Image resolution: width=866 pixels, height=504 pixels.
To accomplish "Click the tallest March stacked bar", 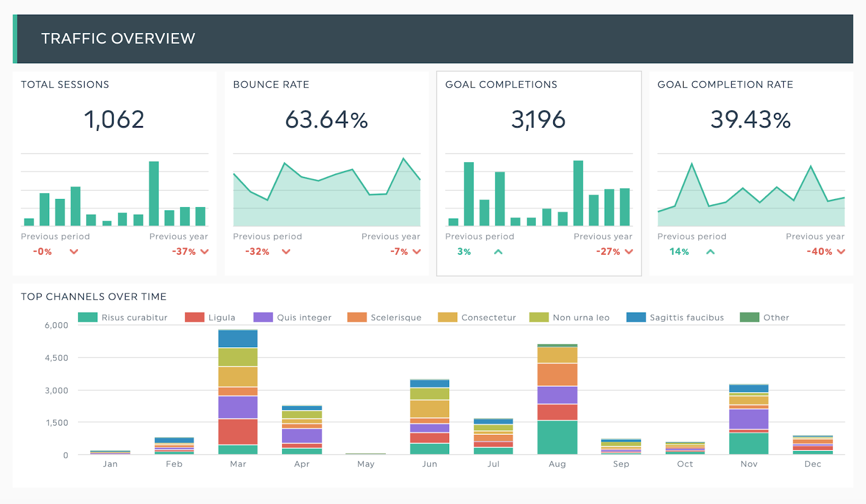I will pyautogui.click(x=238, y=392).
